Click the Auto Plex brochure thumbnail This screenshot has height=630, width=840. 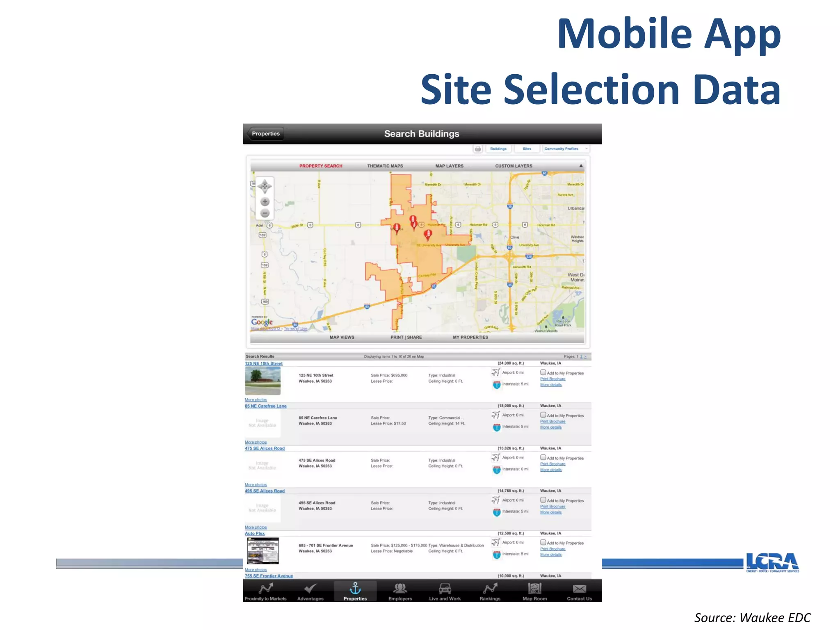263,551
